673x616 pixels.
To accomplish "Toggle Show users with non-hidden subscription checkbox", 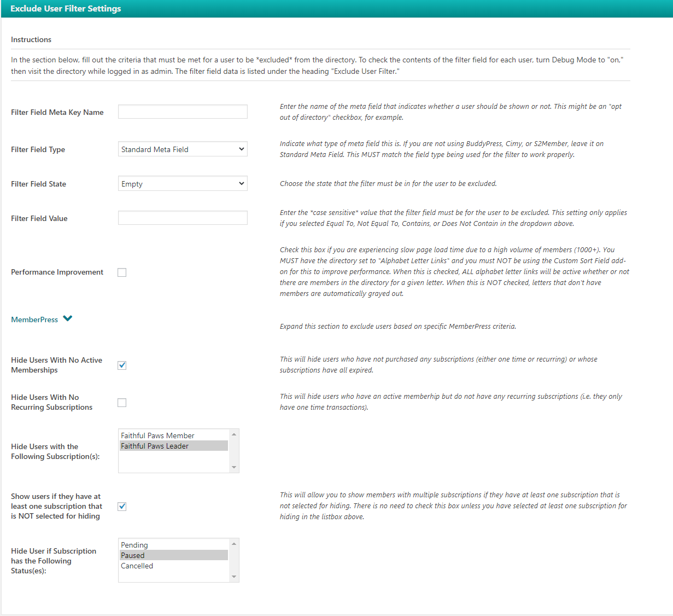I will tap(122, 507).
